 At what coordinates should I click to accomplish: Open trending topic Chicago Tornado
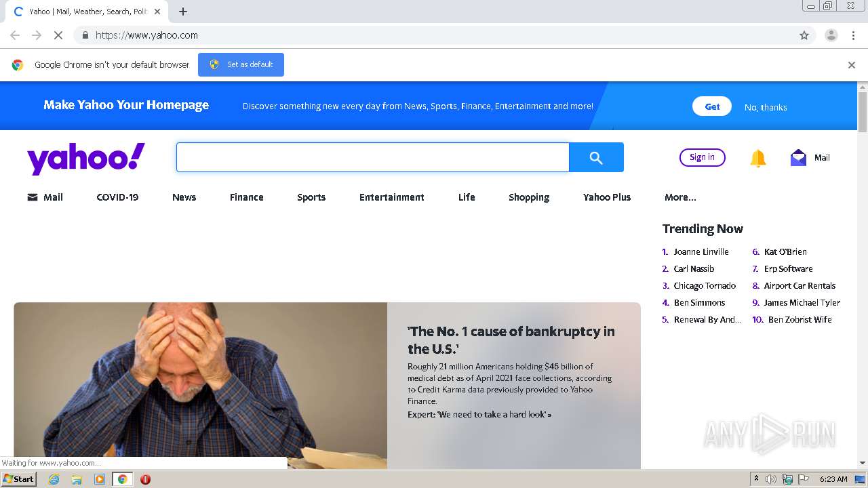[705, 285]
